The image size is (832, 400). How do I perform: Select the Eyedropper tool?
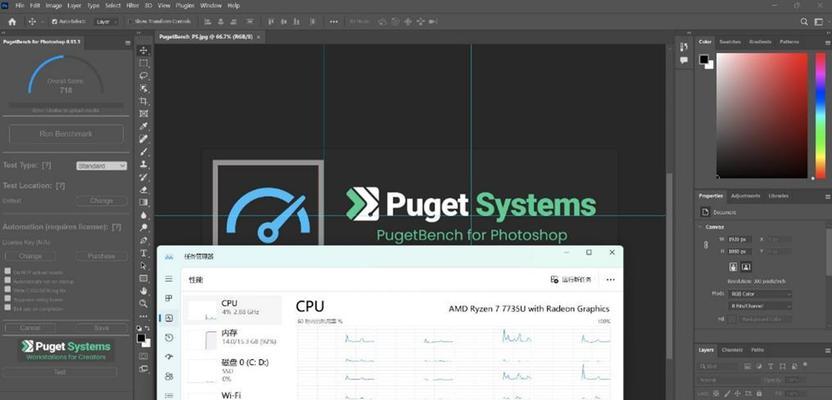click(143, 126)
